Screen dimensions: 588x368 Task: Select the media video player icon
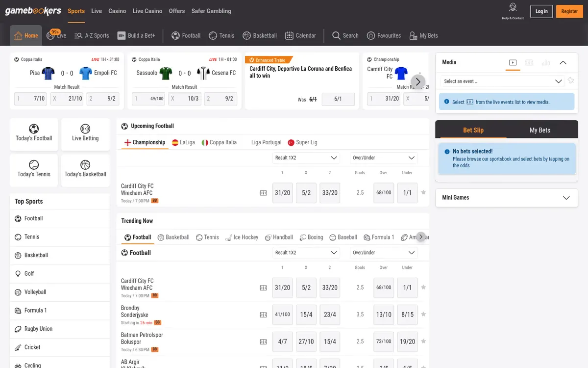513,62
